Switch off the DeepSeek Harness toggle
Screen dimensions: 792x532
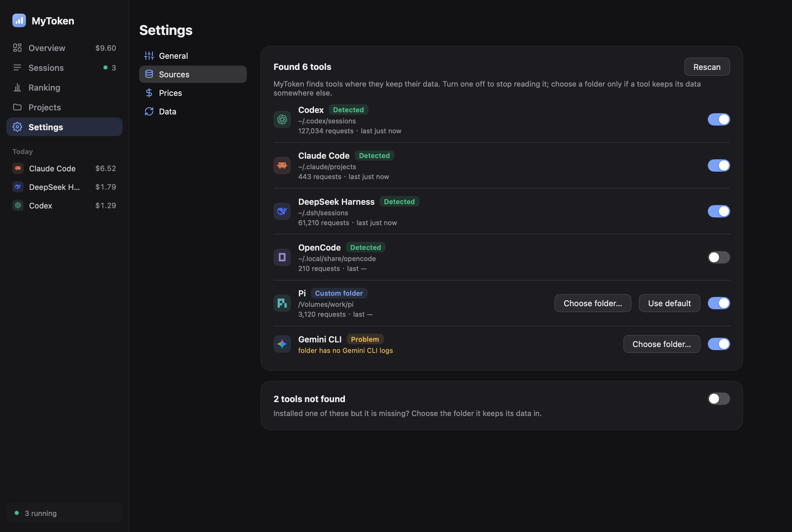pyautogui.click(x=719, y=211)
